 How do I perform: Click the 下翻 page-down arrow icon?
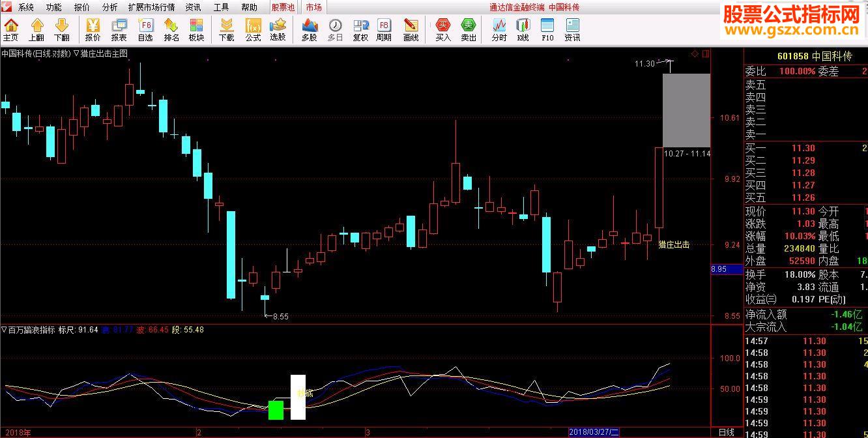coord(62,30)
